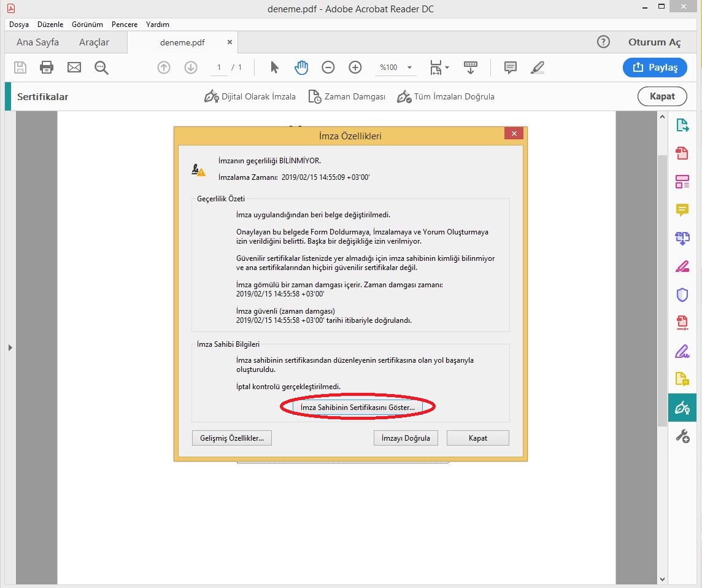Zoom out with minus icon
Image resolution: width=702 pixels, height=588 pixels.
click(x=328, y=68)
